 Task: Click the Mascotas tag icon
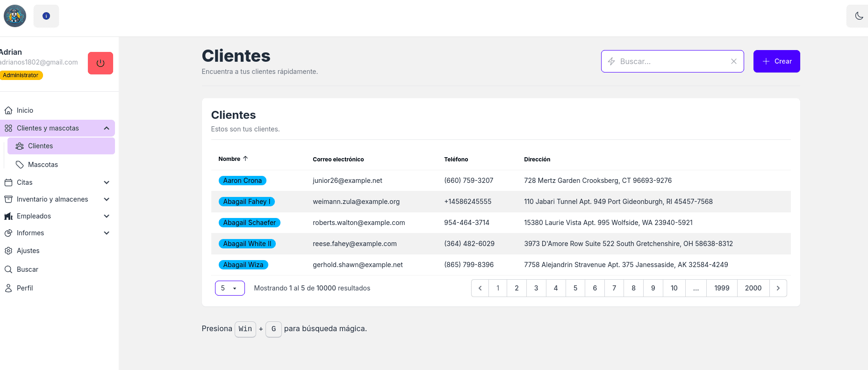tap(20, 165)
